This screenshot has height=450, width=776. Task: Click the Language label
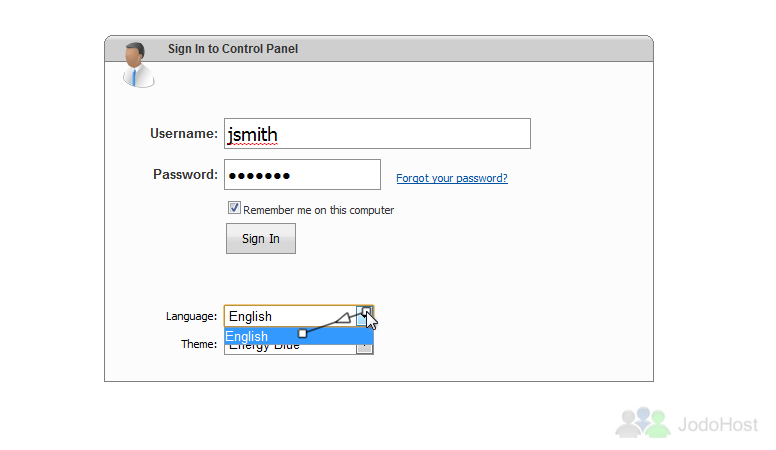pyautogui.click(x=191, y=316)
